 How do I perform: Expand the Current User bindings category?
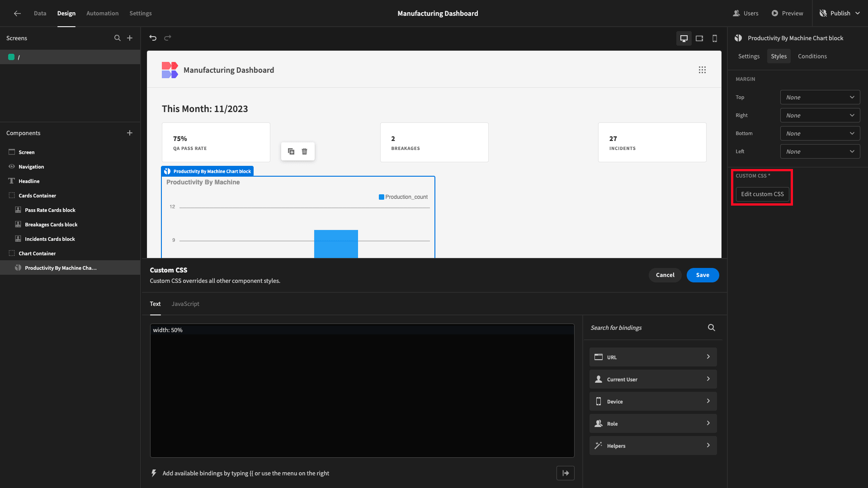[653, 379]
